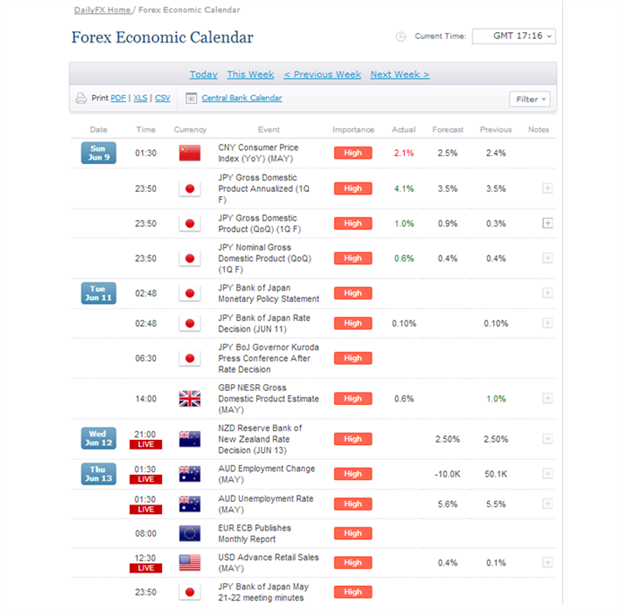
Task: Select the This Week tab link
Action: [250, 74]
